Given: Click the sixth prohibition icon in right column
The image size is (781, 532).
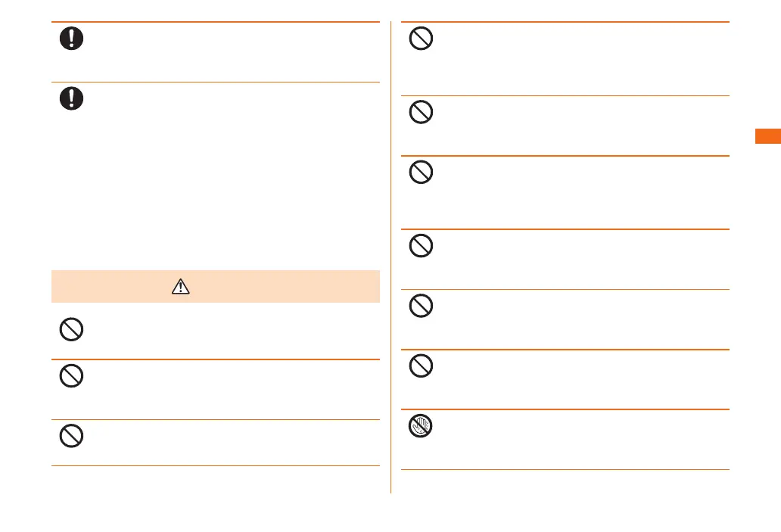Looking at the screenshot, I should pos(421,367).
